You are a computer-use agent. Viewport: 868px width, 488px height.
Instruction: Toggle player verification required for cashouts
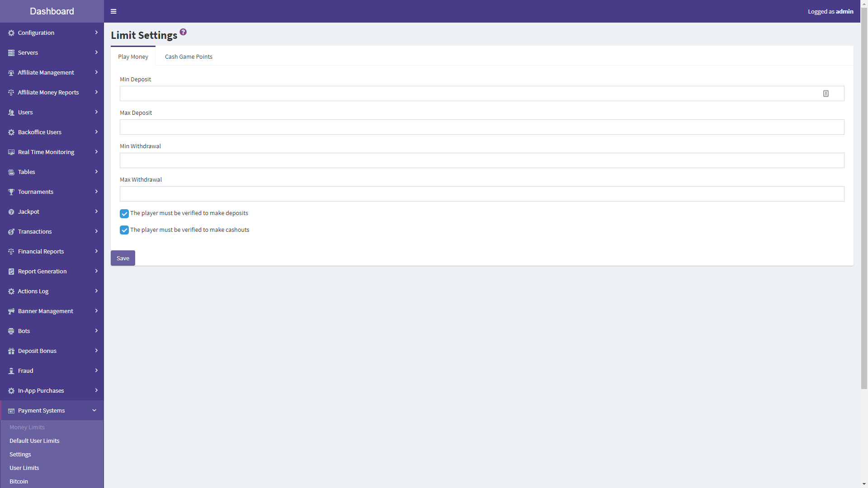[x=125, y=230]
